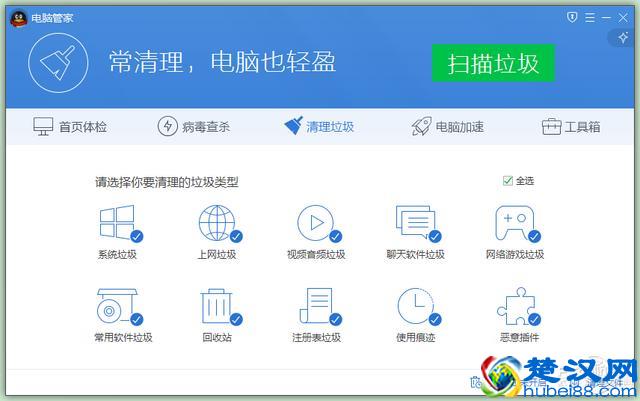Uncheck the blue checkmark badge on 网络游戏垃圾
This screenshot has width=640, height=401.
click(x=534, y=236)
